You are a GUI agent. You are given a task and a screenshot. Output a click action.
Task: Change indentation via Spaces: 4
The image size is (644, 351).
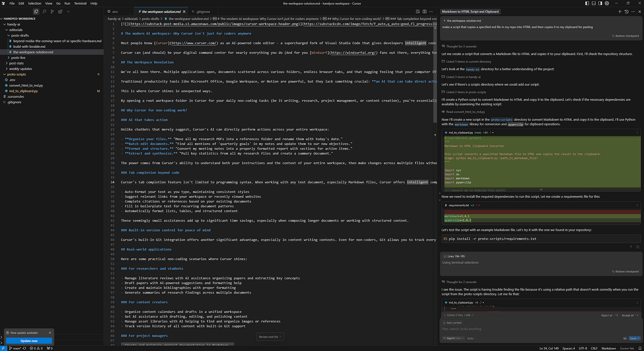click(568, 348)
